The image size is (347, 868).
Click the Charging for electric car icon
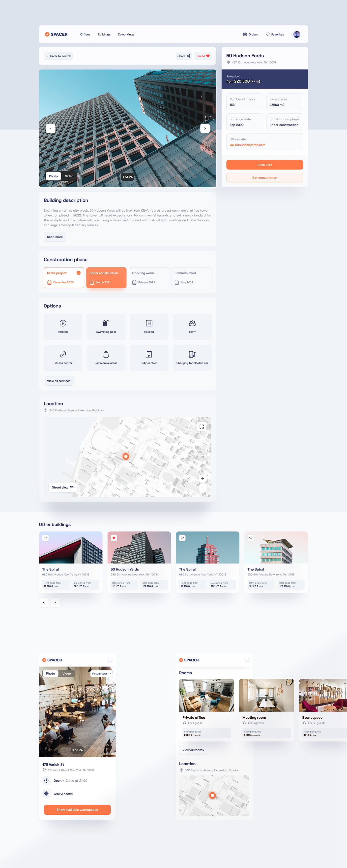[x=192, y=354]
